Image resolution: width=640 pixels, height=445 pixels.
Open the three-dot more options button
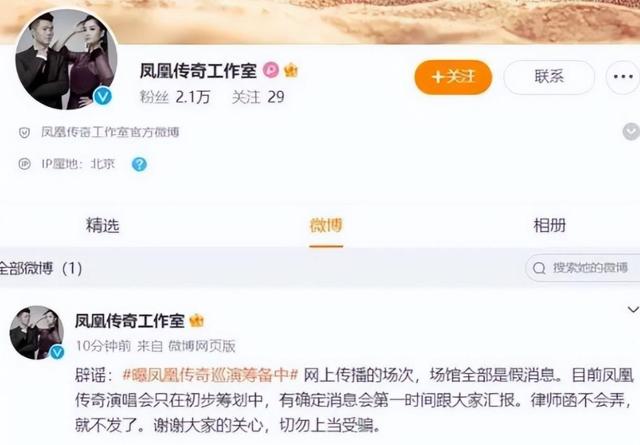(623, 77)
